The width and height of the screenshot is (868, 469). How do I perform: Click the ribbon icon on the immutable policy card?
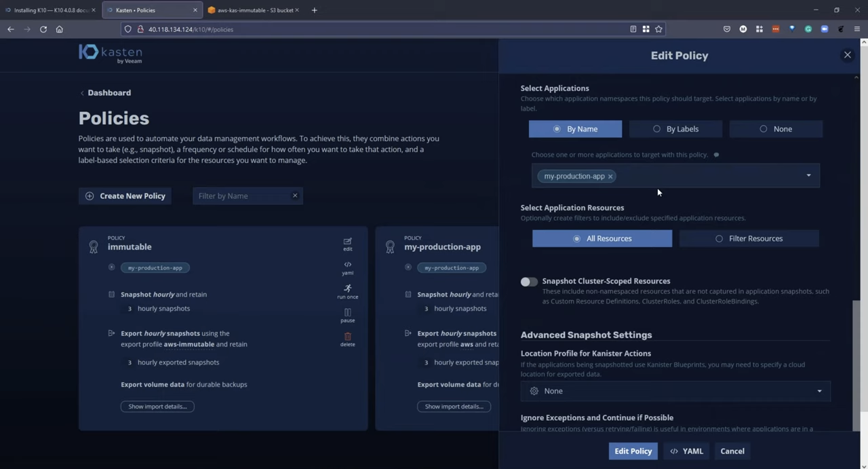point(94,247)
